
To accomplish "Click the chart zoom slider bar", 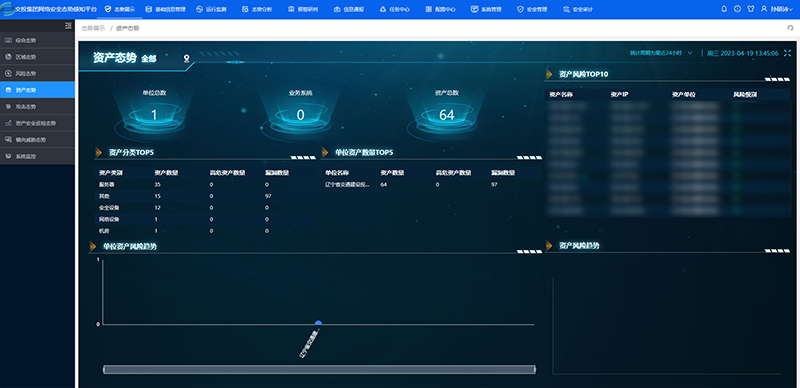I will (319, 370).
